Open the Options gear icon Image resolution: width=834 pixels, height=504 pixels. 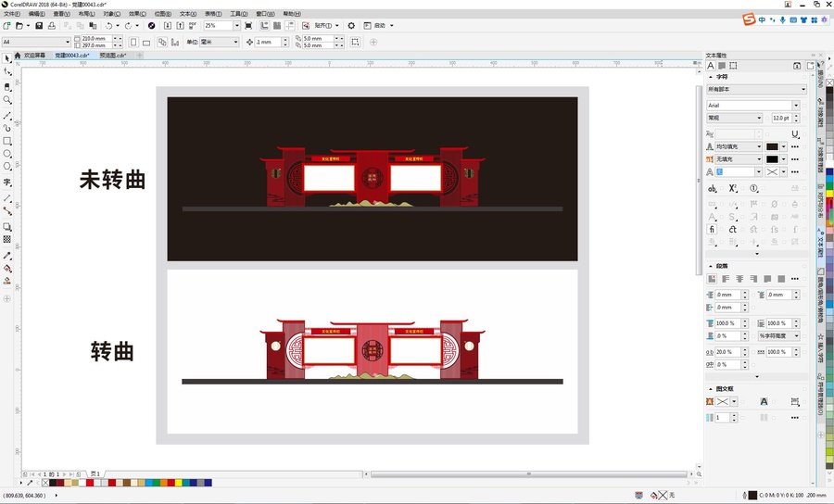coord(351,26)
